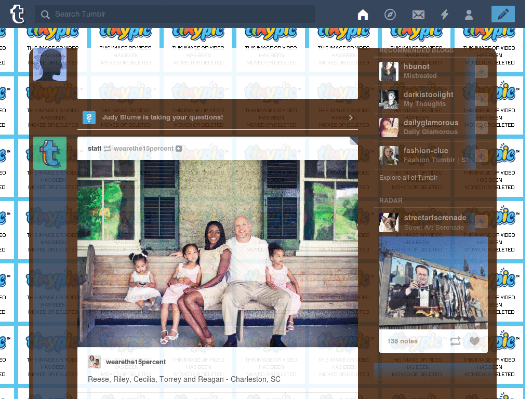532x399 pixels.
Task: Click the folded post corner
Action: [353, 141]
